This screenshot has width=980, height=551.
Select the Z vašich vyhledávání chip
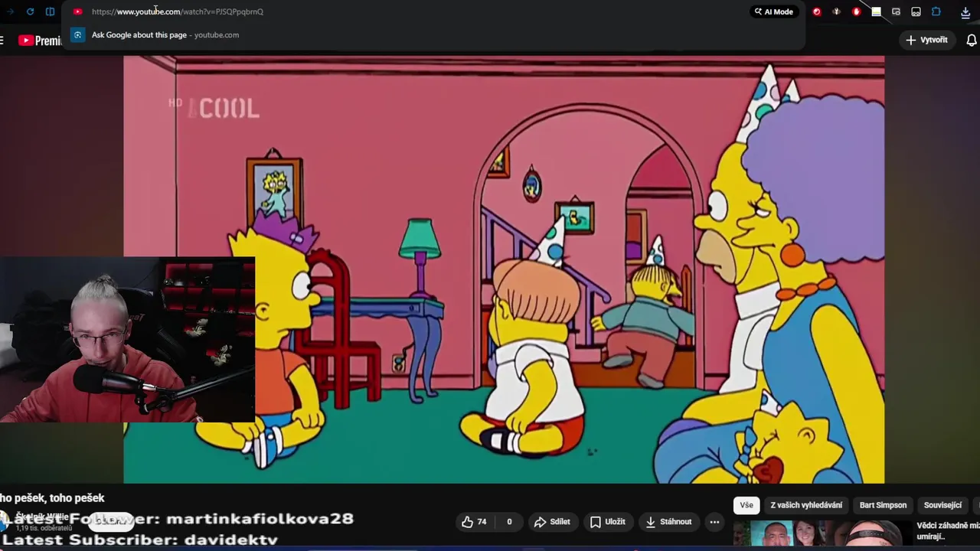[x=806, y=505]
